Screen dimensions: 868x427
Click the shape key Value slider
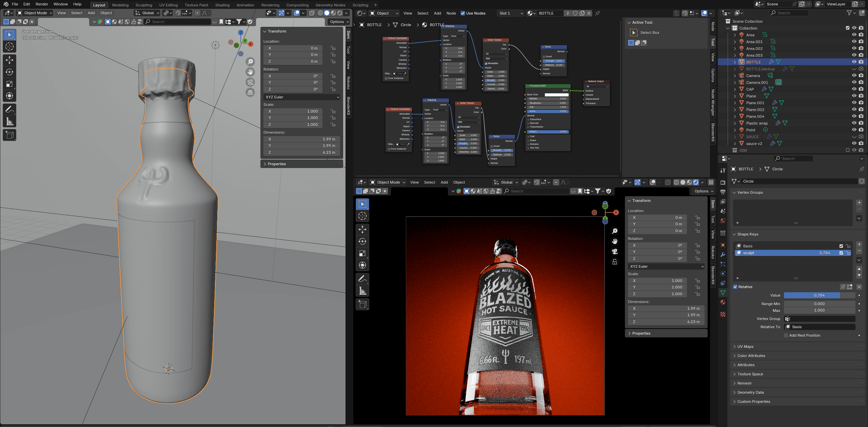click(x=820, y=295)
